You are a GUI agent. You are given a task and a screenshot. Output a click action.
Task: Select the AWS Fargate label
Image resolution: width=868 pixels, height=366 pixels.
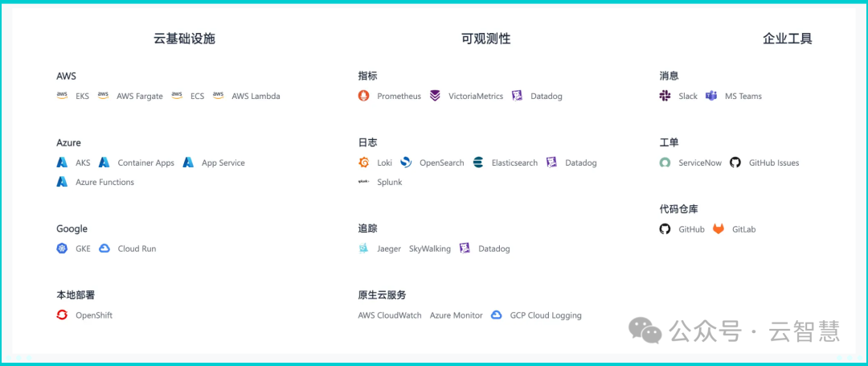pyautogui.click(x=140, y=97)
